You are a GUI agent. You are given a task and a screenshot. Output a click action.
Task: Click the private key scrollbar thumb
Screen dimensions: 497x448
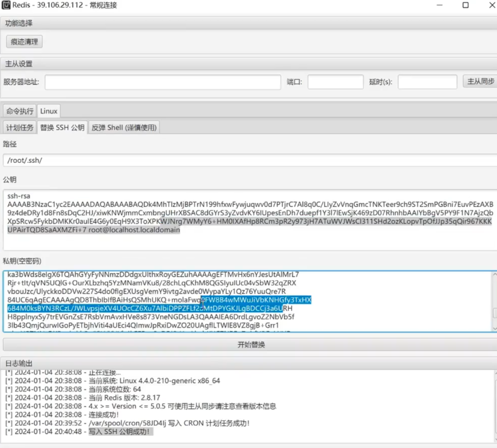495,313
